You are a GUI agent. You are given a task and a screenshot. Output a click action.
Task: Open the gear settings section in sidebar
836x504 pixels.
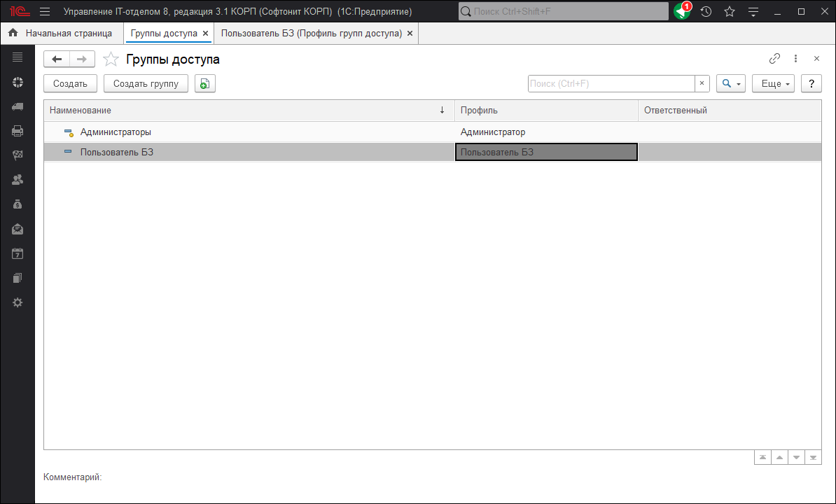[x=18, y=302]
